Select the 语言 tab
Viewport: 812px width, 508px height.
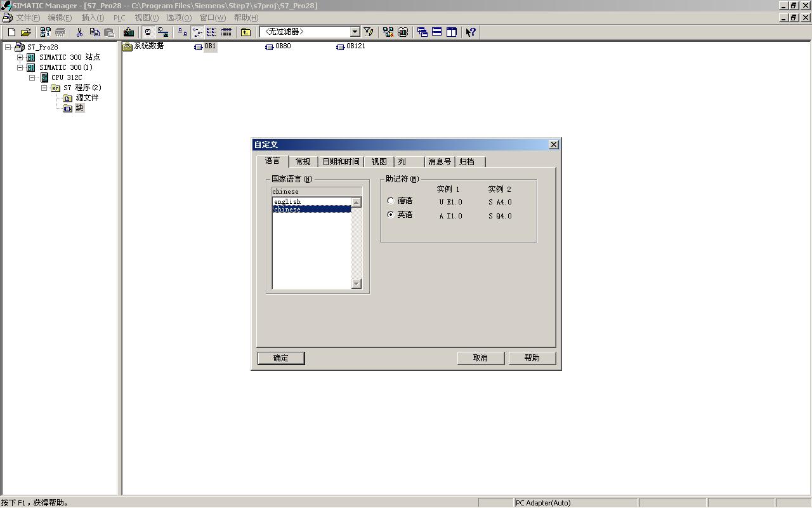273,161
